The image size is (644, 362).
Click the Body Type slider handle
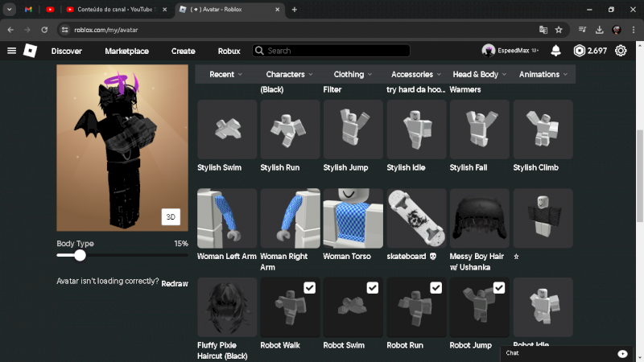click(x=80, y=255)
